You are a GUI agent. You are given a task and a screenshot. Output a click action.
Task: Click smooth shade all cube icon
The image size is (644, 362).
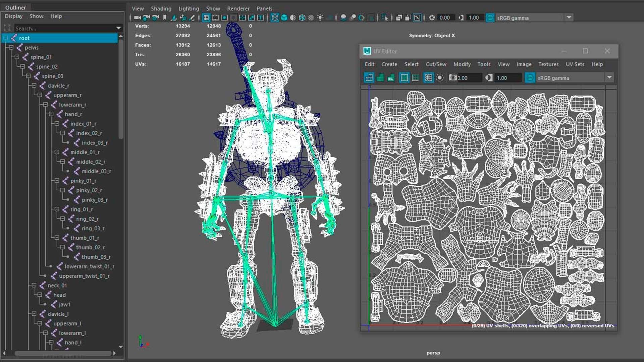284,18
